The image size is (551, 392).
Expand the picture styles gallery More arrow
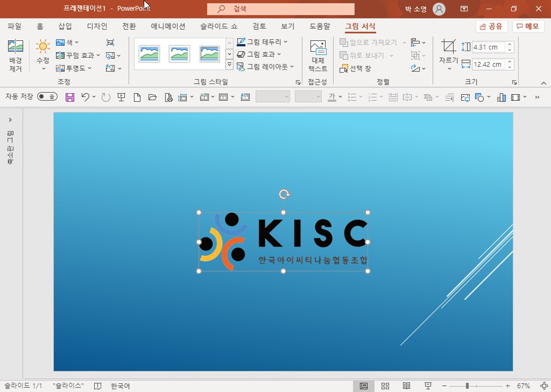(229, 65)
